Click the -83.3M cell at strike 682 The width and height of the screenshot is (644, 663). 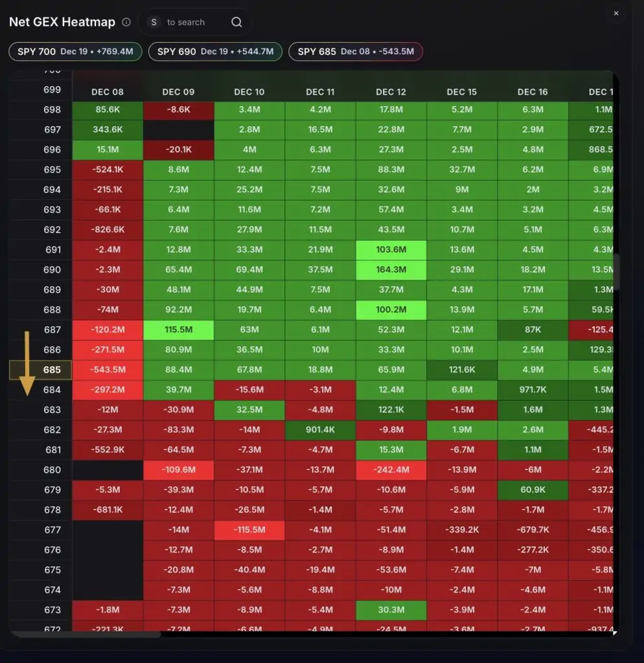(x=179, y=430)
